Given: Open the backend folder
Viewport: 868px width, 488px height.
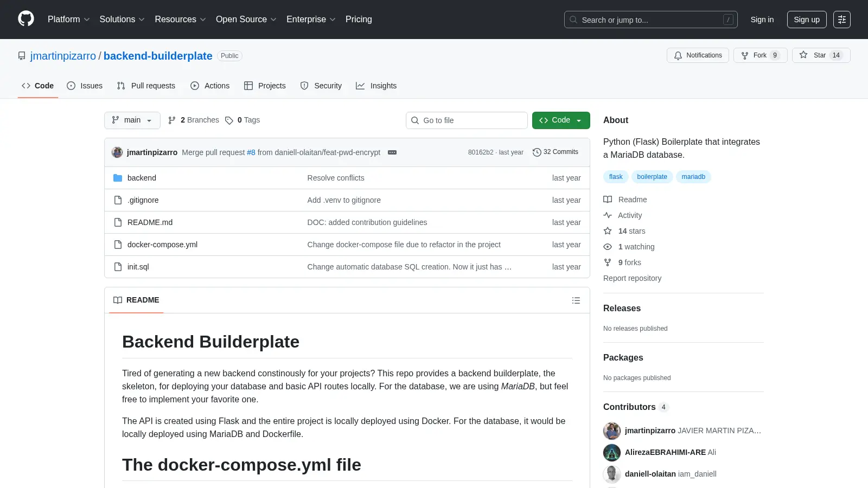Looking at the screenshot, I should (x=142, y=178).
